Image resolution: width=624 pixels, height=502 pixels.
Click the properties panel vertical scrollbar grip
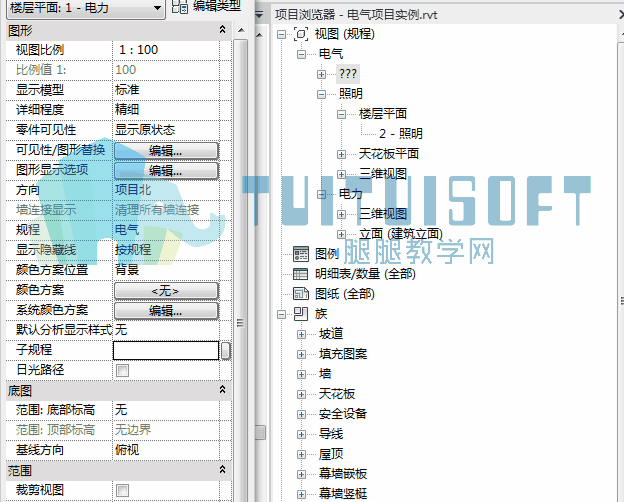coord(240,322)
